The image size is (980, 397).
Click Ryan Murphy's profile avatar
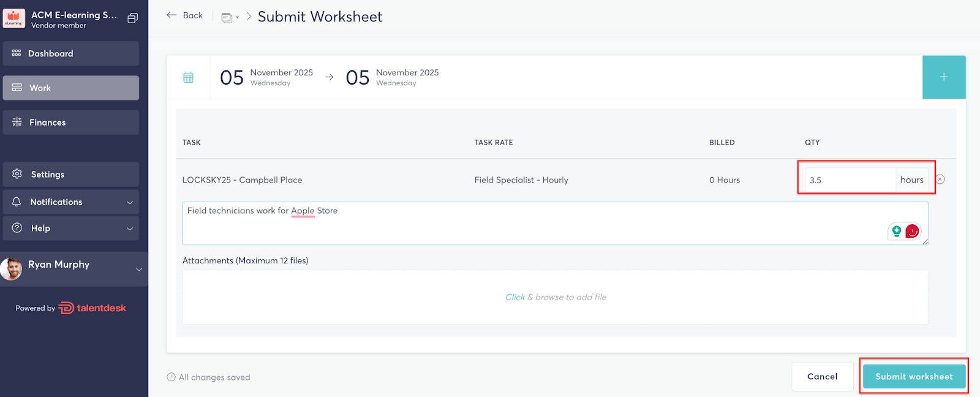pos(11,268)
